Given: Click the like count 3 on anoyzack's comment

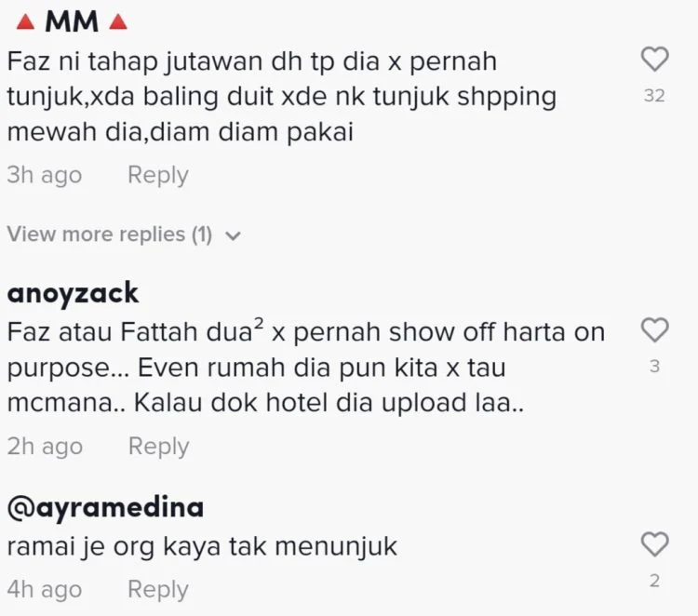Looking at the screenshot, I should (x=654, y=367).
